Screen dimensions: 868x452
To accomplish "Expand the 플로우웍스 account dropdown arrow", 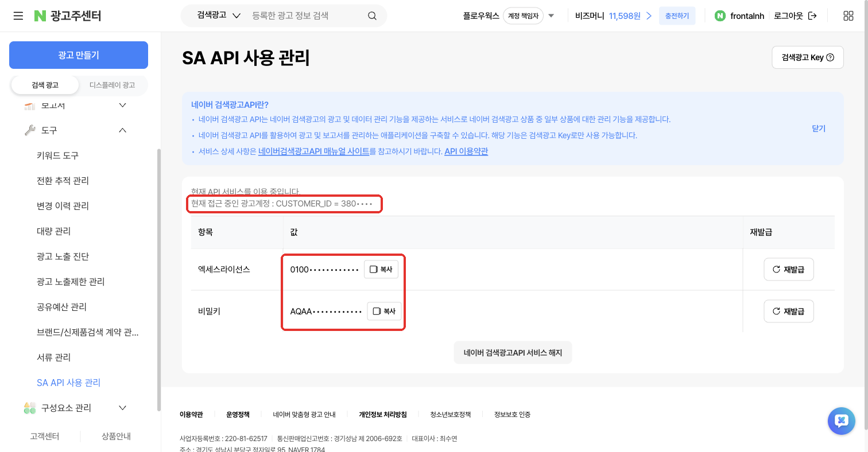I will tap(551, 16).
